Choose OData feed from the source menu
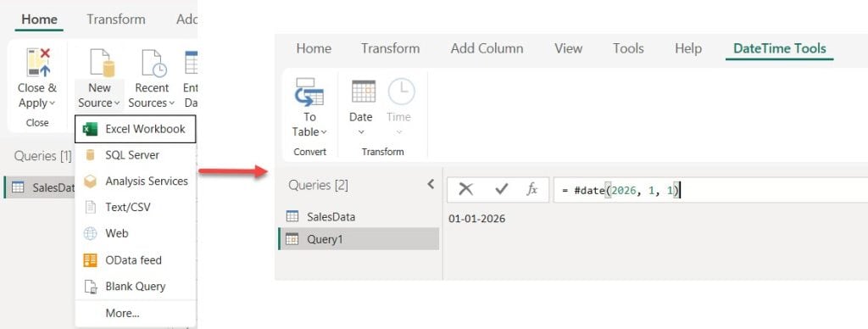The image size is (868, 329). (x=135, y=259)
